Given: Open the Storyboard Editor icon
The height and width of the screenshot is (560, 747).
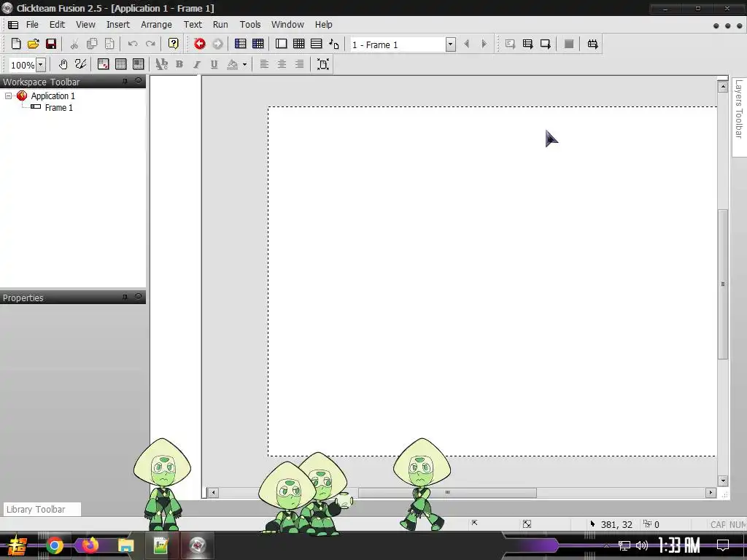Looking at the screenshot, I should pos(240,44).
